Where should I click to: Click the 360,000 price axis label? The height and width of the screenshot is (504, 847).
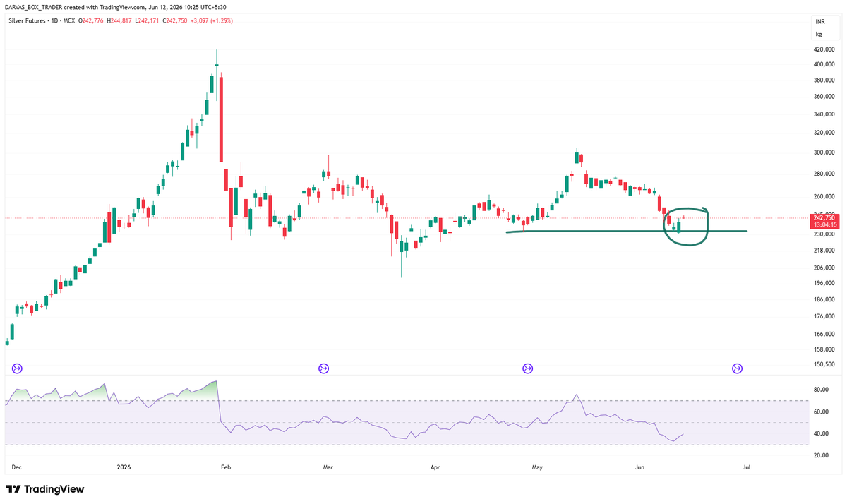pos(825,96)
